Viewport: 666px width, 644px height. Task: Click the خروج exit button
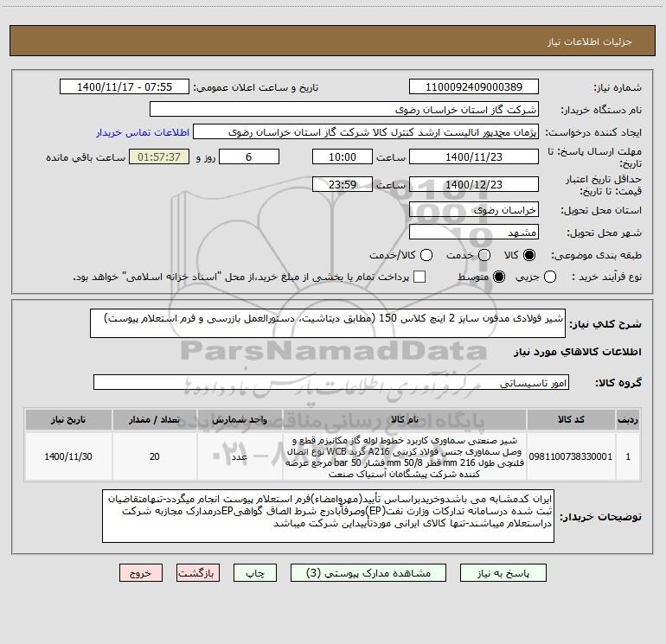pyautogui.click(x=141, y=573)
